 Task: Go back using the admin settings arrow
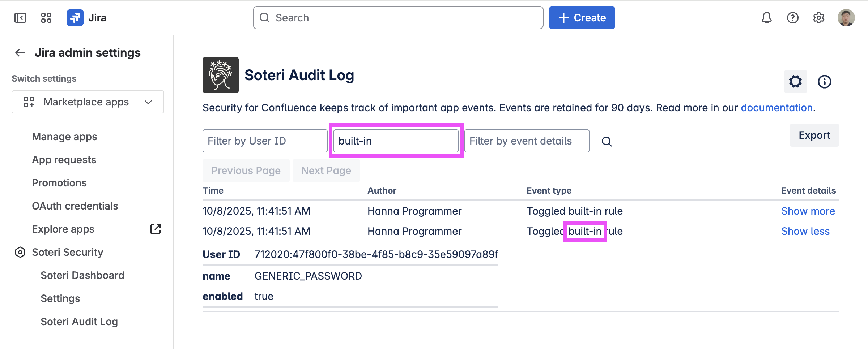coord(20,53)
